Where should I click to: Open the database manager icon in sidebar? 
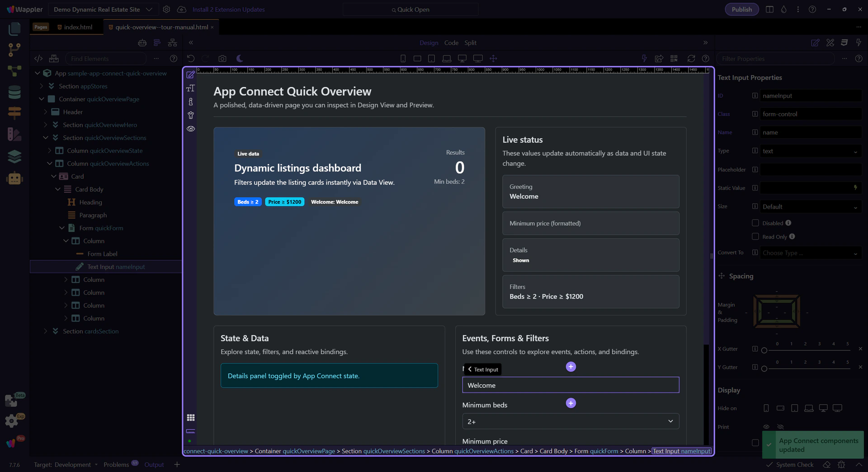click(x=14, y=92)
